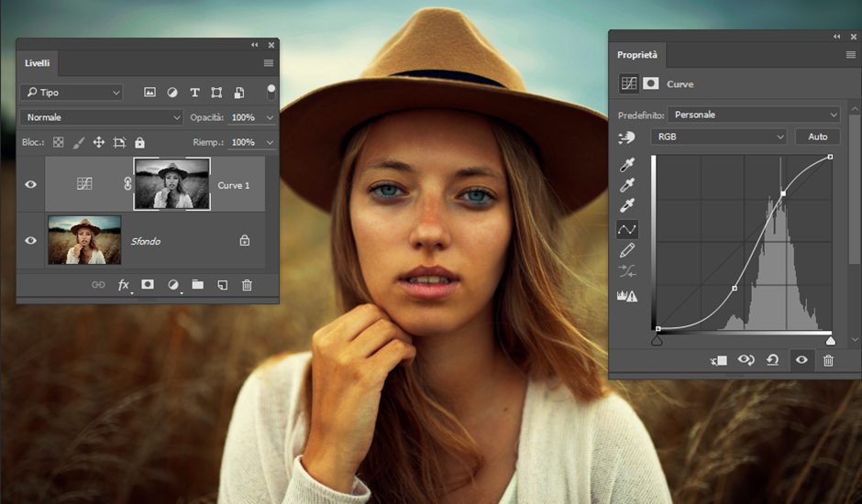Image resolution: width=862 pixels, height=504 pixels.
Task: Click black point input slider triangle
Action: 657,341
